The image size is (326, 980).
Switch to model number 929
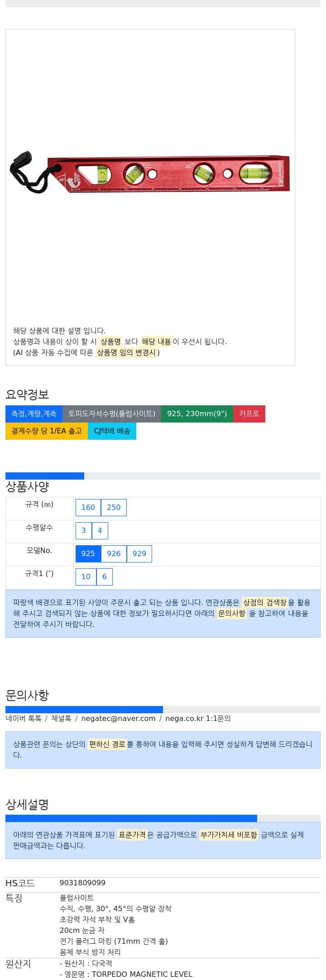[x=139, y=553]
